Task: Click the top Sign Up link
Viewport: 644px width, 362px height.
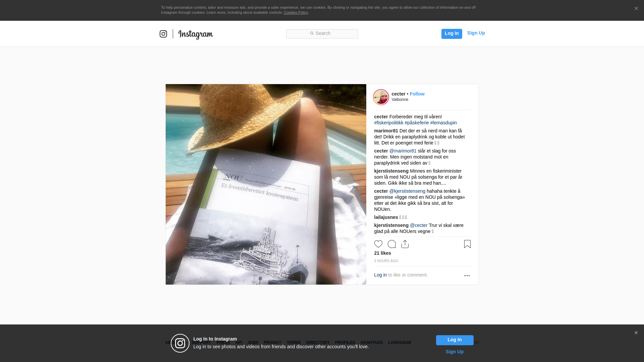Action: pos(476,33)
